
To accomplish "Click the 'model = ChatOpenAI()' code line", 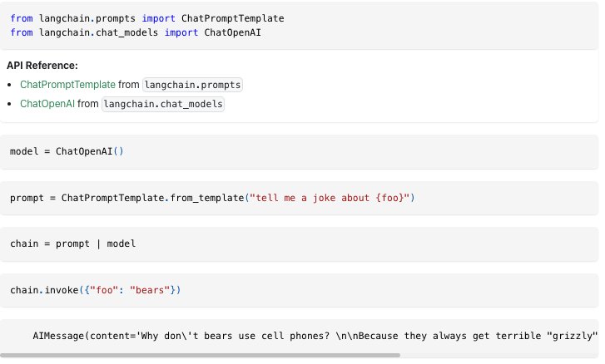I will tap(67, 151).
